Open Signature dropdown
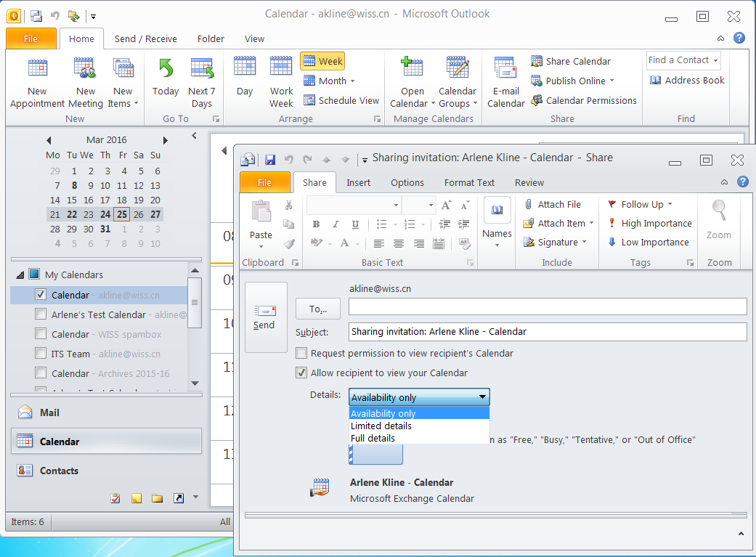Image resolution: width=756 pixels, height=557 pixels. click(x=584, y=242)
